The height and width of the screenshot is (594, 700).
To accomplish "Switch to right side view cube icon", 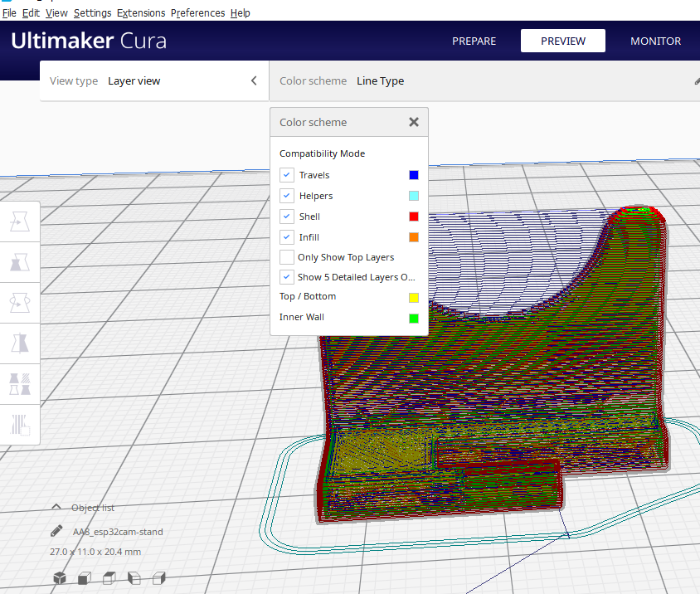I will pos(159,578).
